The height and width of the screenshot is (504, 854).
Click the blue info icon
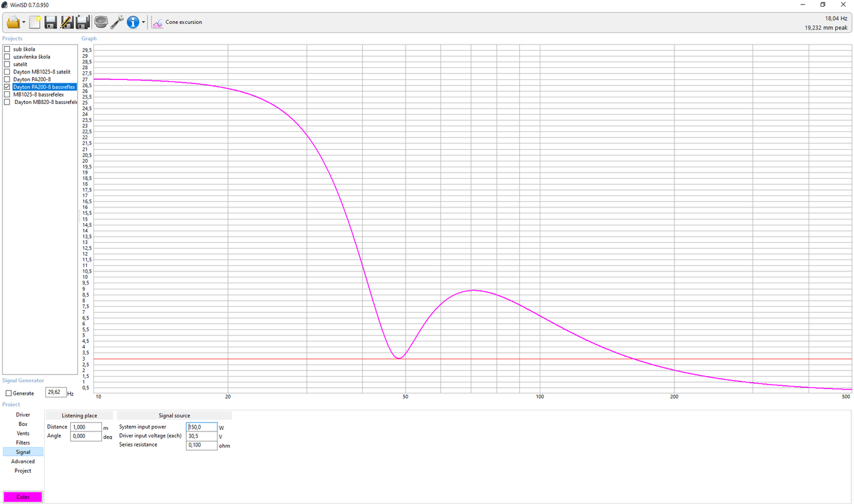click(133, 22)
